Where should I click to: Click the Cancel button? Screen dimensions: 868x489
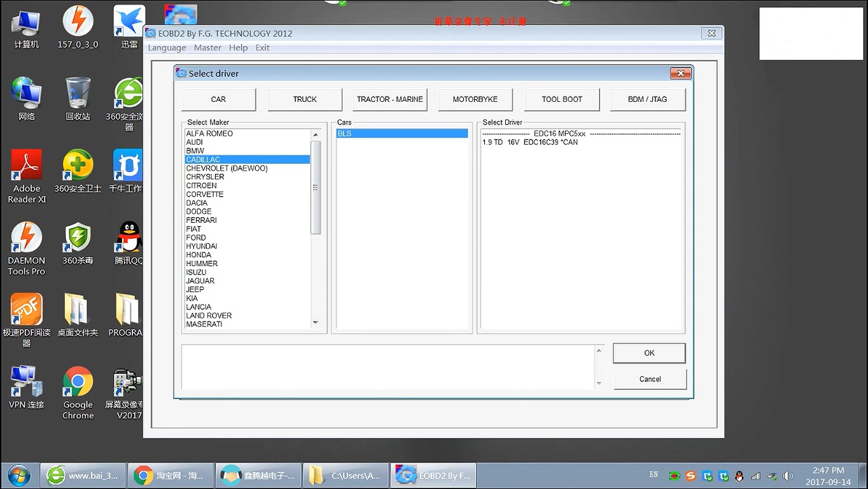point(650,379)
